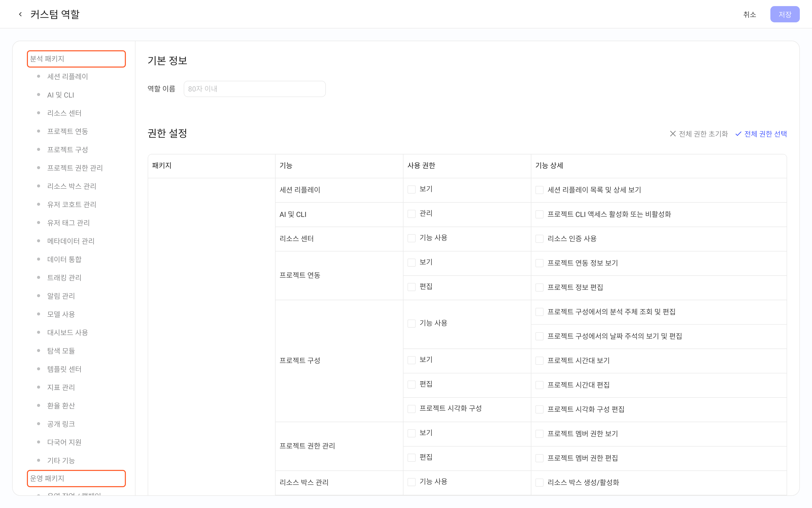Viewport: 812px width, 508px height.
Task: Focus the 역할 이름 input field
Action: [x=254, y=89]
